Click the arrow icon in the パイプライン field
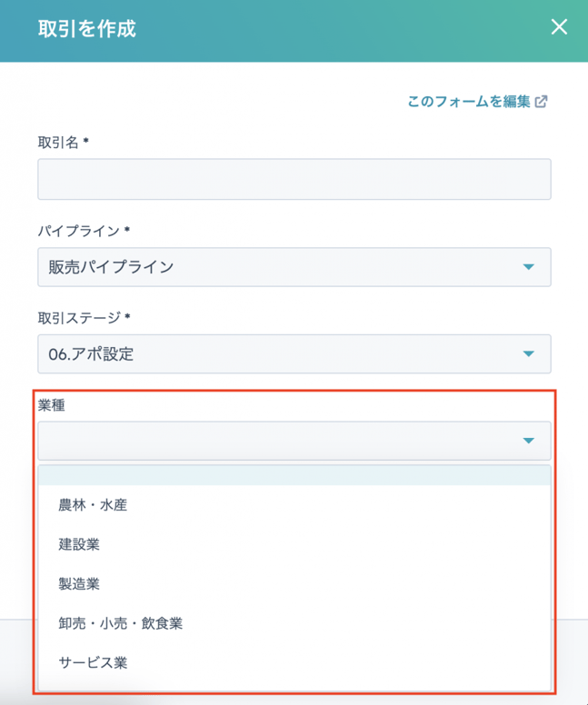588x705 pixels. (x=529, y=267)
